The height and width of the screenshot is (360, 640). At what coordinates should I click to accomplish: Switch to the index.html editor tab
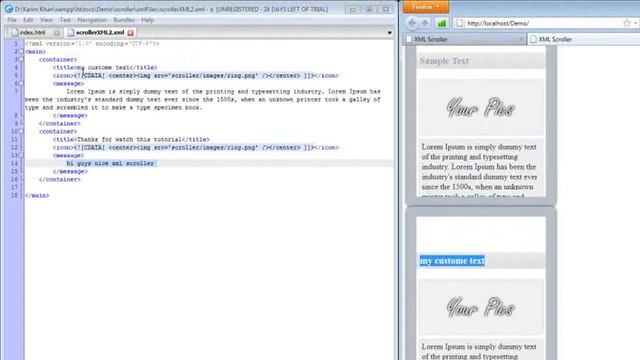[33, 32]
